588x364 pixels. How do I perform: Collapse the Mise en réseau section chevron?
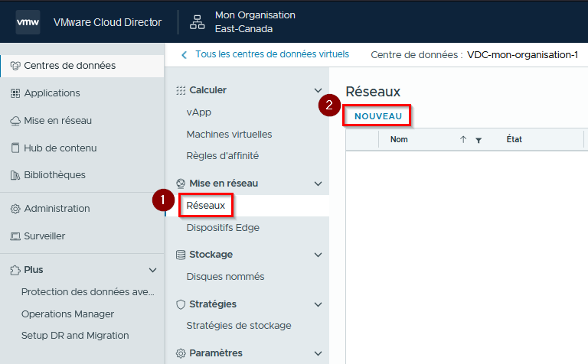(318, 184)
